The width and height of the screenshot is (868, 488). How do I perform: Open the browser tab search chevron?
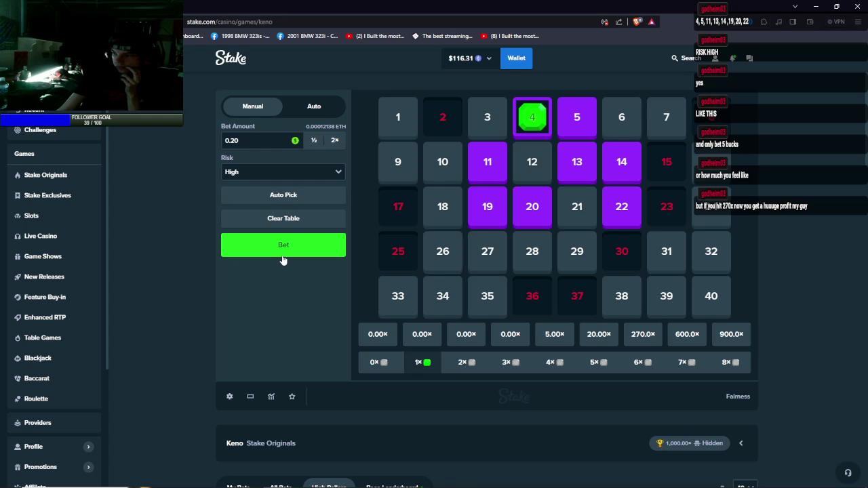(x=795, y=7)
